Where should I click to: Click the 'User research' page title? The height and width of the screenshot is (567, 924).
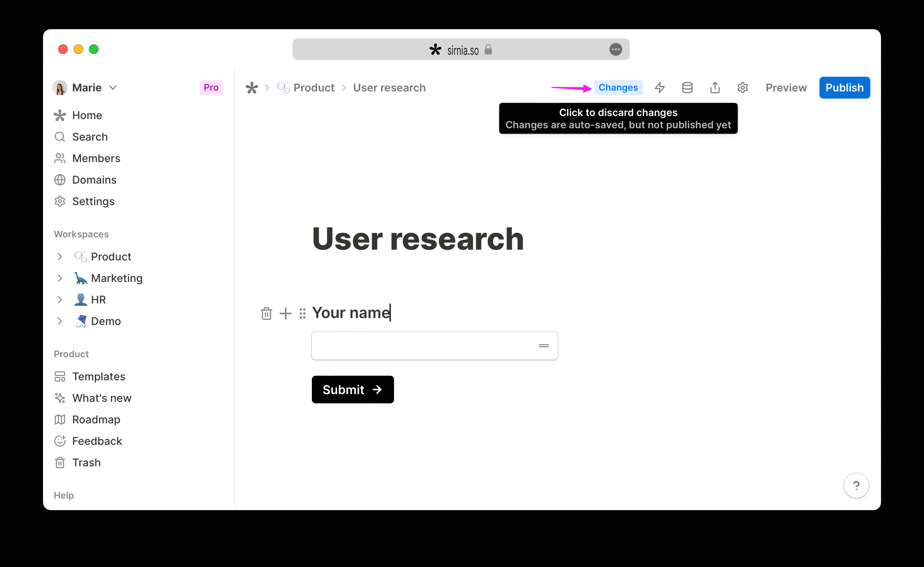click(x=418, y=239)
